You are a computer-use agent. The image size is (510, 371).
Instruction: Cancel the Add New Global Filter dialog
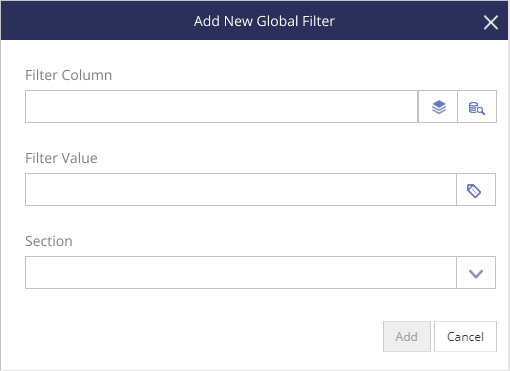click(x=465, y=337)
